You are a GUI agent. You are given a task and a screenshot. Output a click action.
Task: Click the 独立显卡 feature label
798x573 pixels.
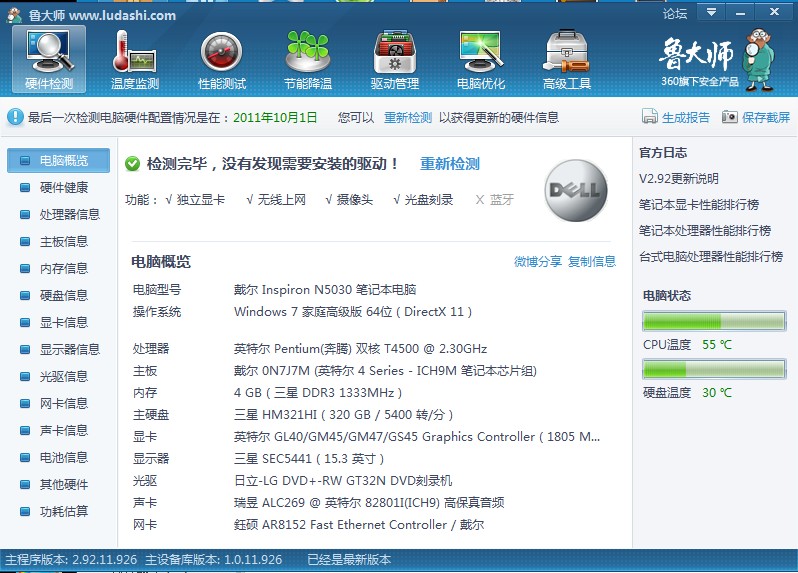(201, 199)
